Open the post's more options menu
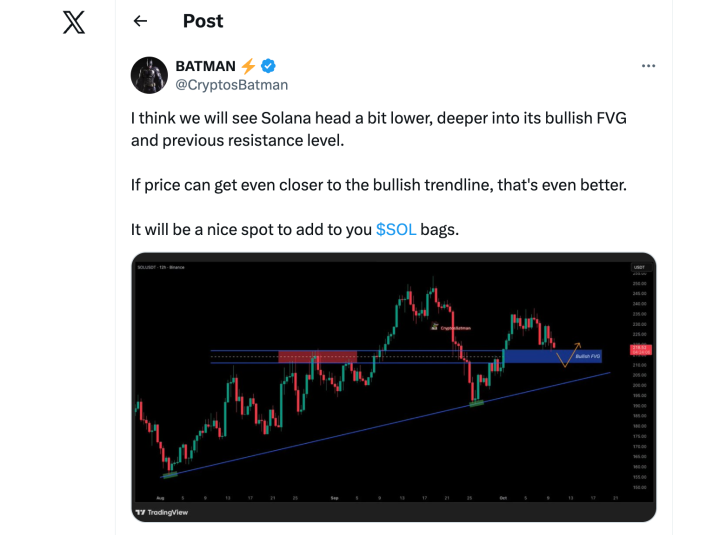 648,66
